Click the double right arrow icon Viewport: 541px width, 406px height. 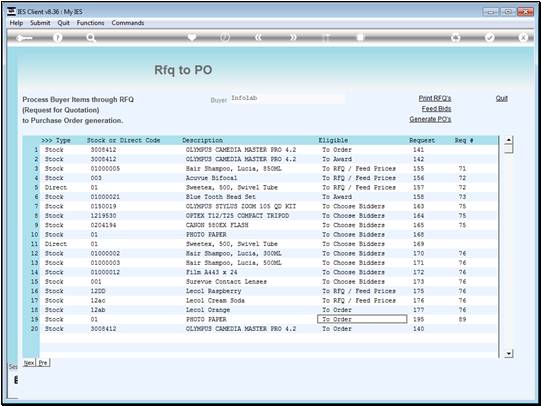pyautogui.click(x=293, y=37)
